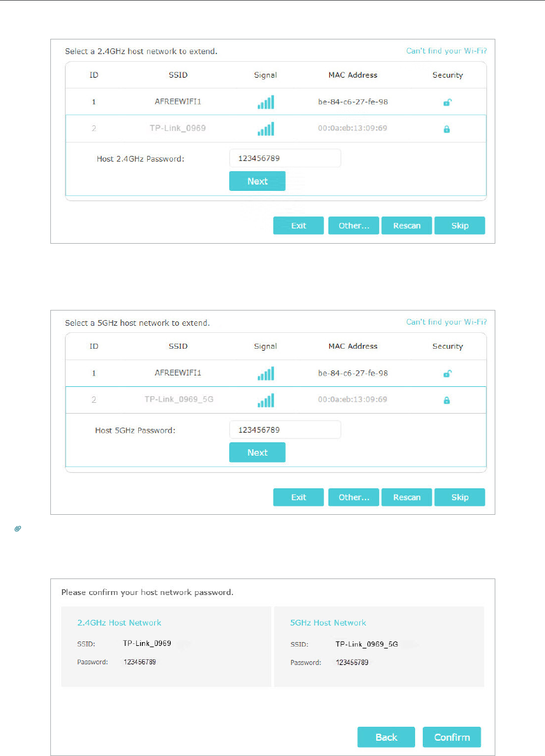Screen dimensions: 545x756
Task: Rescan networks in the 2.4GHz panel
Action: pos(407,226)
